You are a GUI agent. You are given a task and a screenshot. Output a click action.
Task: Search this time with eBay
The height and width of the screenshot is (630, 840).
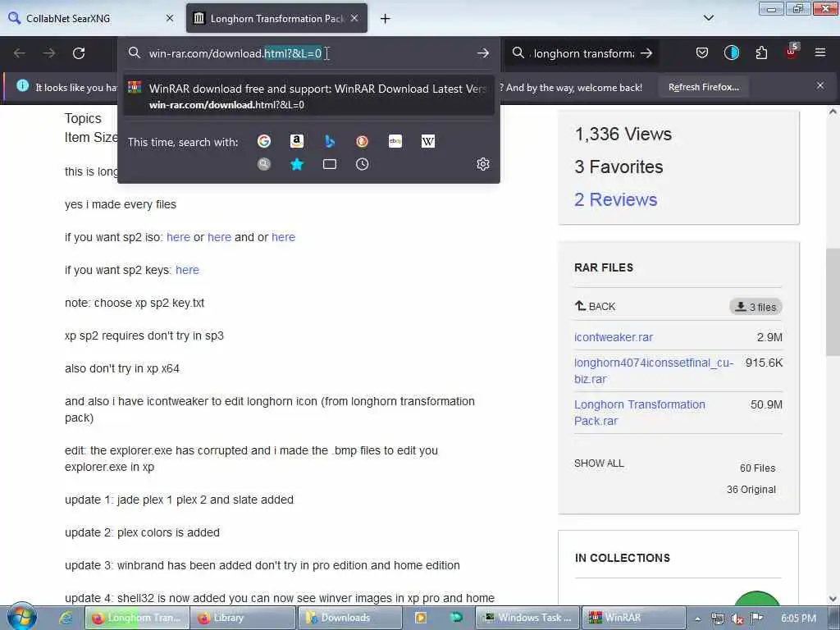(395, 141)
